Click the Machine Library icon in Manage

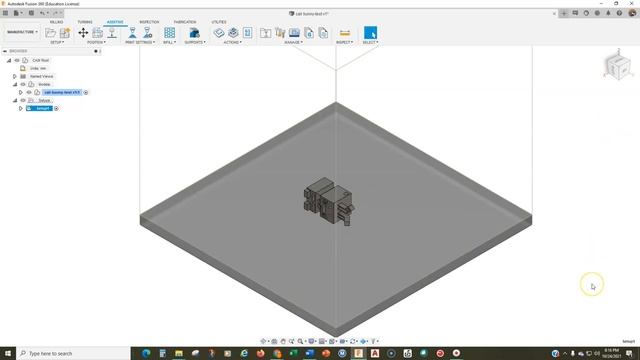[294, 33]
